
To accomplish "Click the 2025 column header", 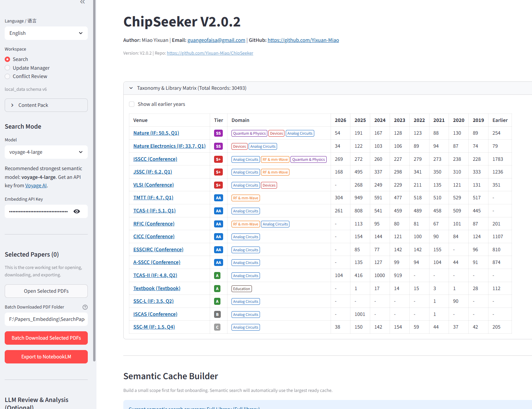I will point(360,120).
